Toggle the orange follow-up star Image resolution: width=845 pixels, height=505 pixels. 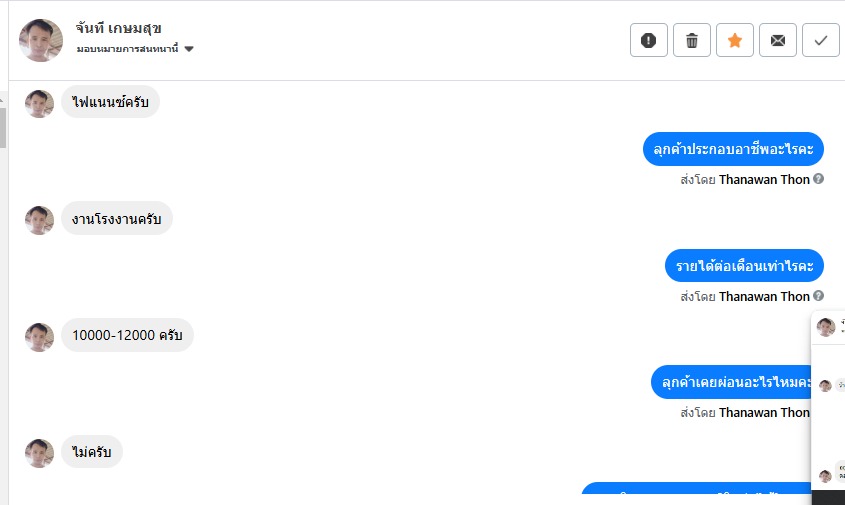pyautogui.click(x=734, y=40)
